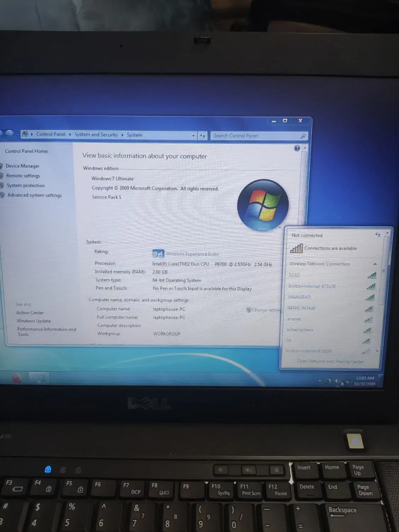The width and height of the screenshot is (399, 532).
Task: Minimize the System window
Action: click(273, 121)
